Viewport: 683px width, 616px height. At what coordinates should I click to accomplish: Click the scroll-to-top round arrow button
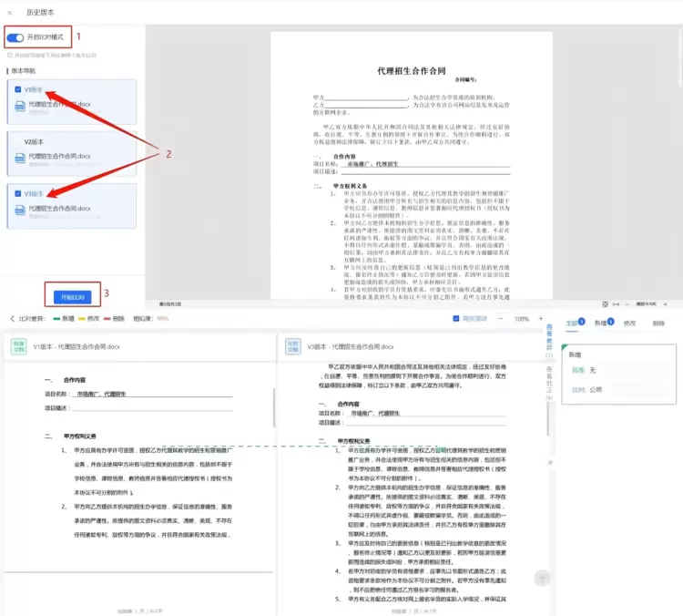point(542,578)
